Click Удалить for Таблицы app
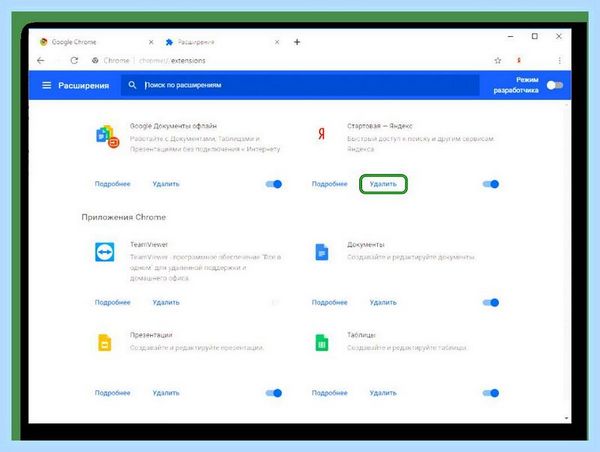Image resolution: width=600 pixels, height=452 pixels. coord(383,393)
